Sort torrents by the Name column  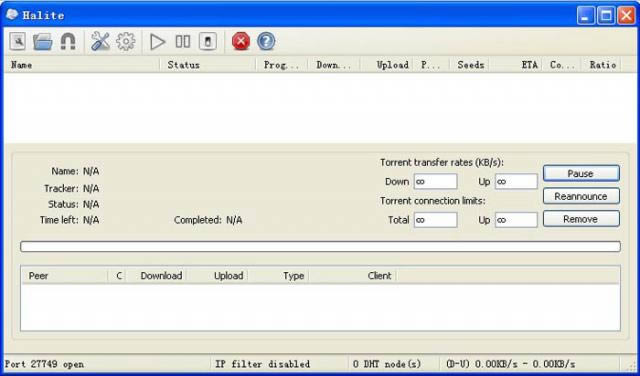(82, 65)
